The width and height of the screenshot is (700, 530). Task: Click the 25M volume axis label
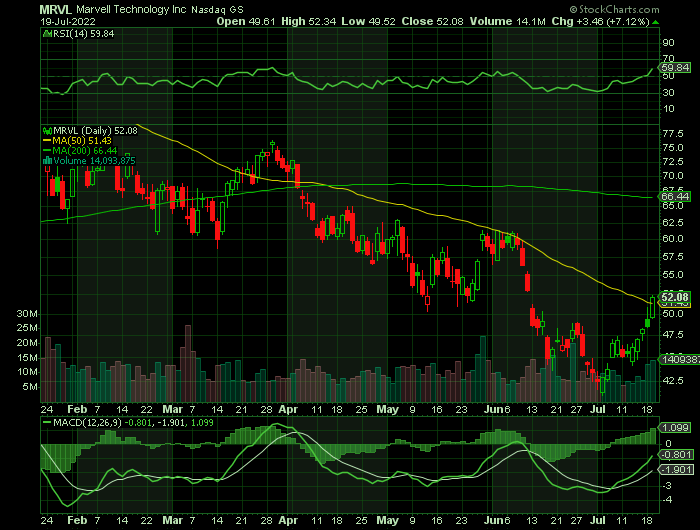coord(27,328)
